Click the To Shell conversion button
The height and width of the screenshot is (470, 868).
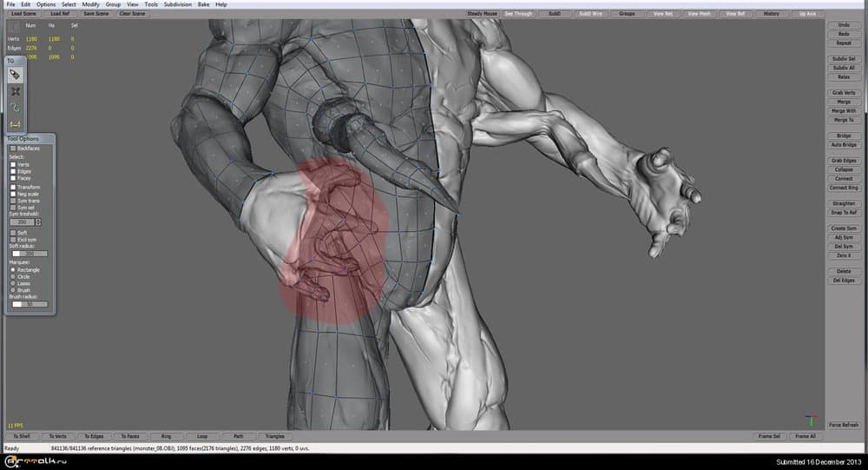(22, 436)
